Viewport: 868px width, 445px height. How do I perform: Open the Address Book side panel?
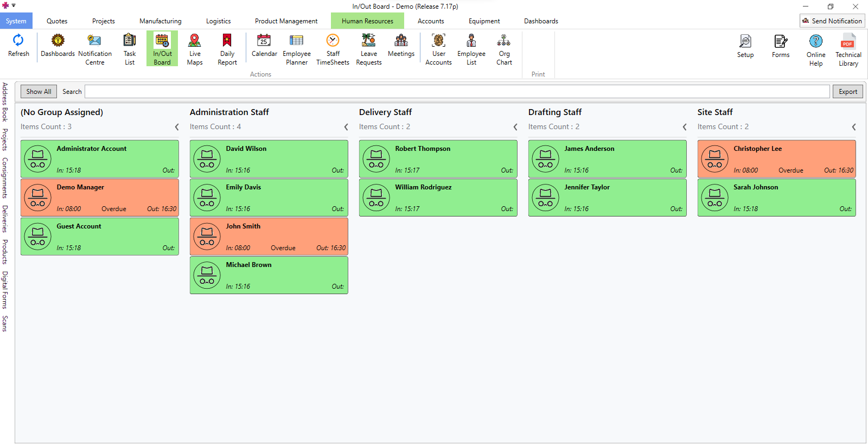pyautogui.click(x=5, y=101)
